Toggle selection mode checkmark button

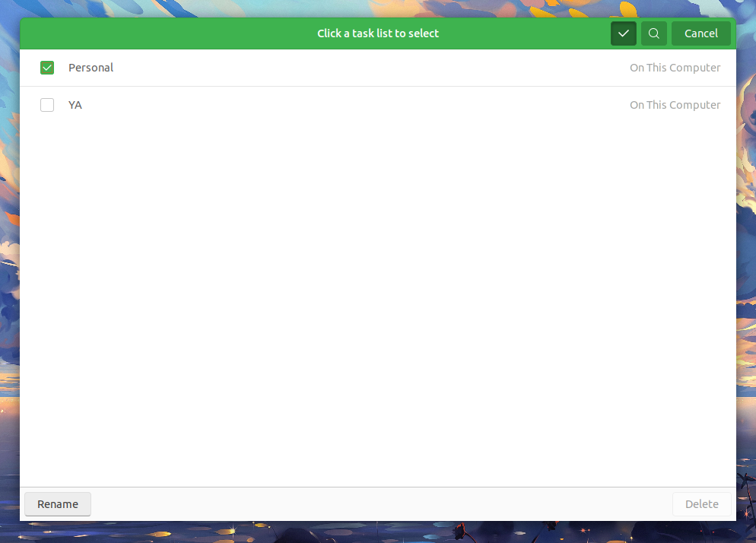click(x=624, y=33)
